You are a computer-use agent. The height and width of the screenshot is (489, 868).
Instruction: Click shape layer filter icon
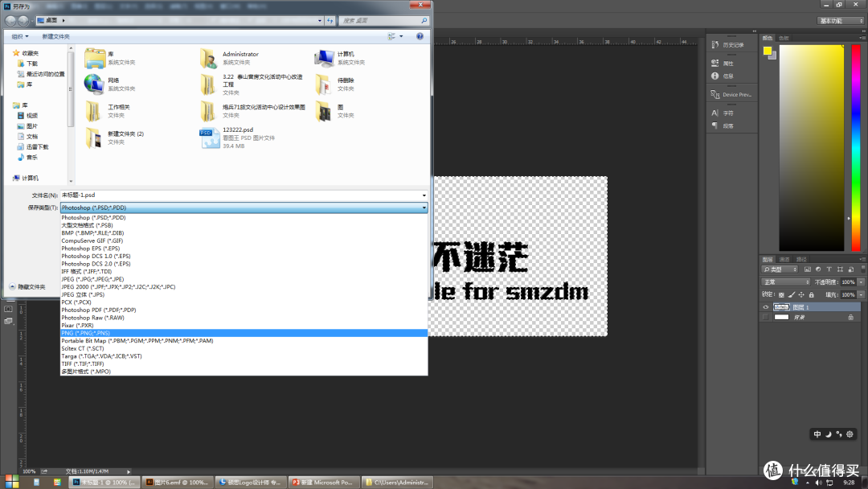point(841,269)
